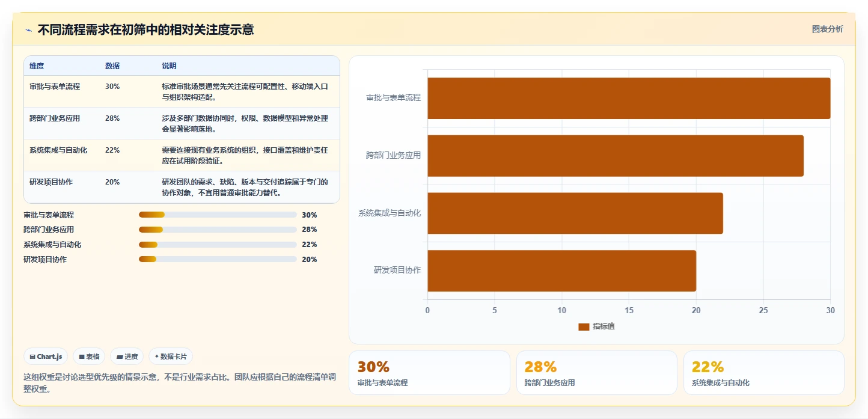Click the 维度 column header
This screenshot has height=419, width=868.
(x=37, y=66)
